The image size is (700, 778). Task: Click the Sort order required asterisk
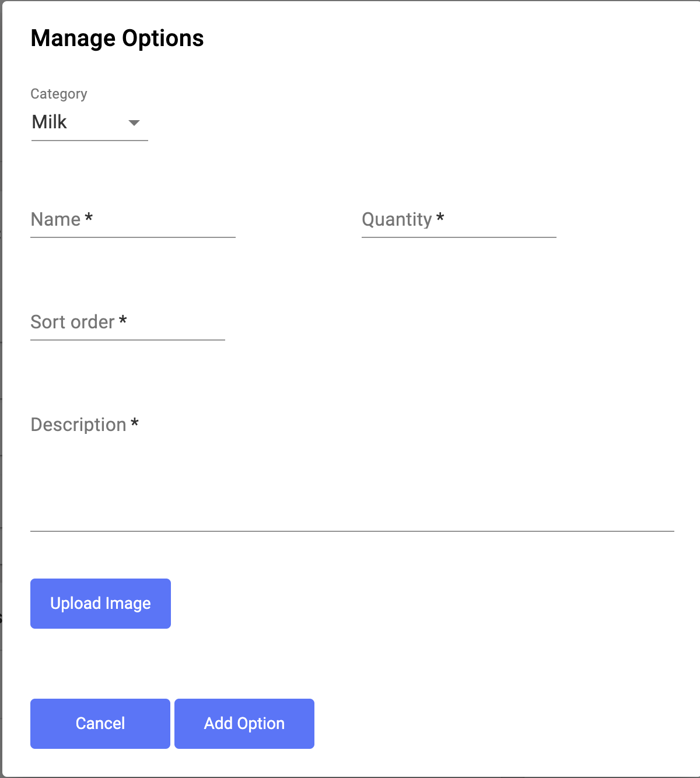tap(123, 321)
